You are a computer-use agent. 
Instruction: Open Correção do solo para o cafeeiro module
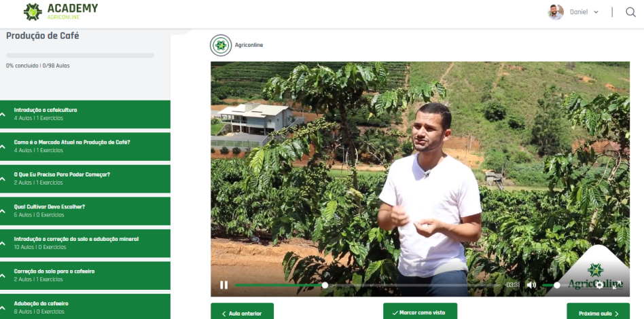[x=85, y=276]
